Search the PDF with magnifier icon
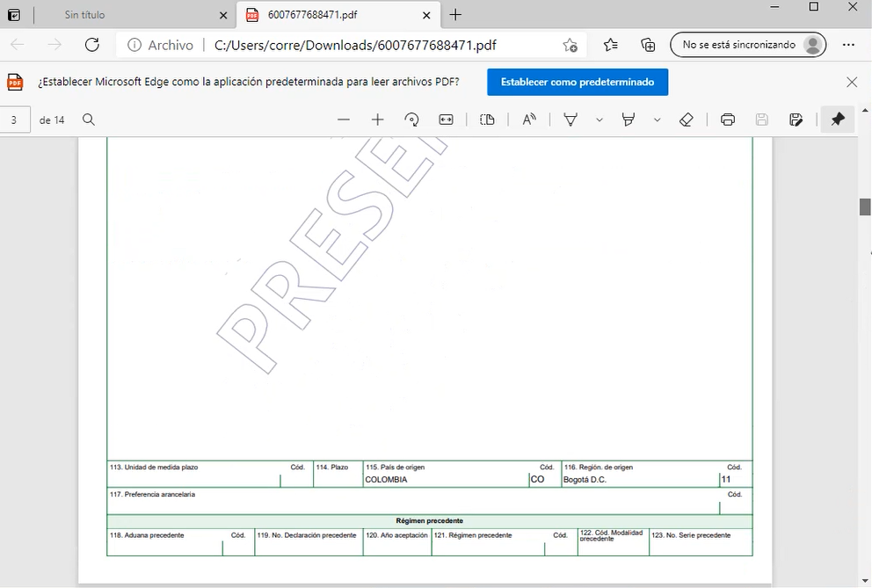Image resolution: width=872 pixels, height=588 pixels. (x=89, y=120)
